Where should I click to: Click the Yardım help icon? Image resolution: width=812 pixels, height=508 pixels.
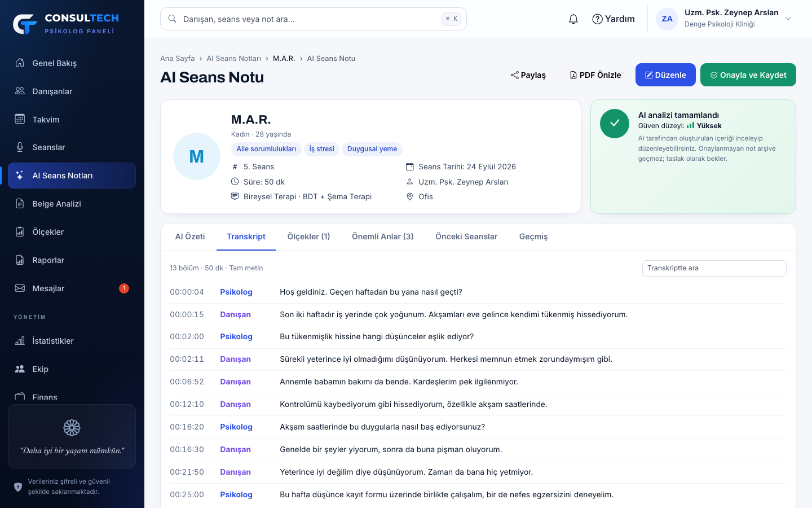(x=598, y=19)
